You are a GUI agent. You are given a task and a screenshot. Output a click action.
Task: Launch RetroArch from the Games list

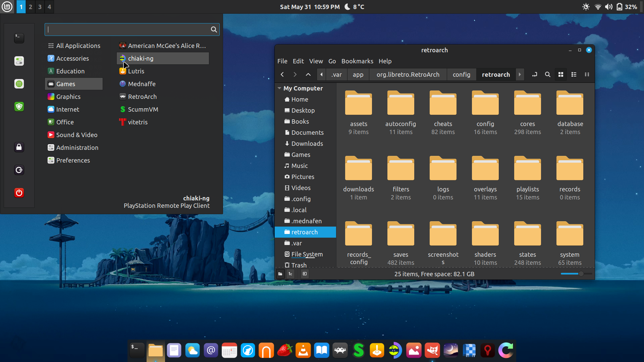click(163, 97)
